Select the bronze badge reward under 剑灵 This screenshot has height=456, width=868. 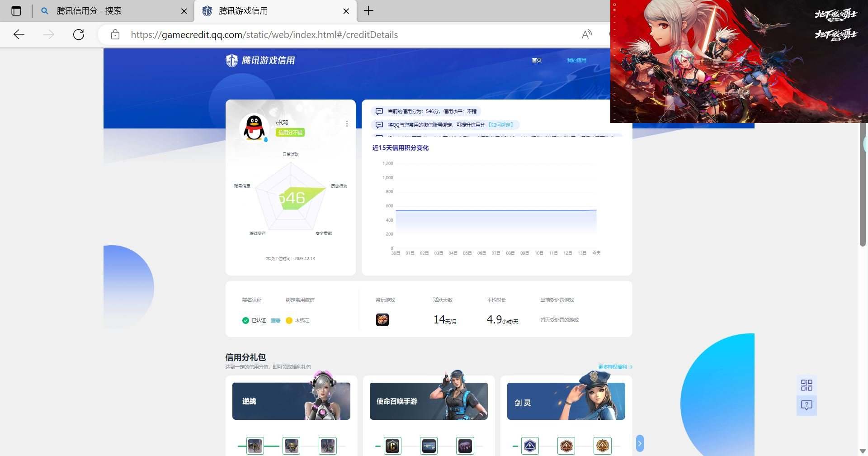pyautogui.click(x=566, y=446)
